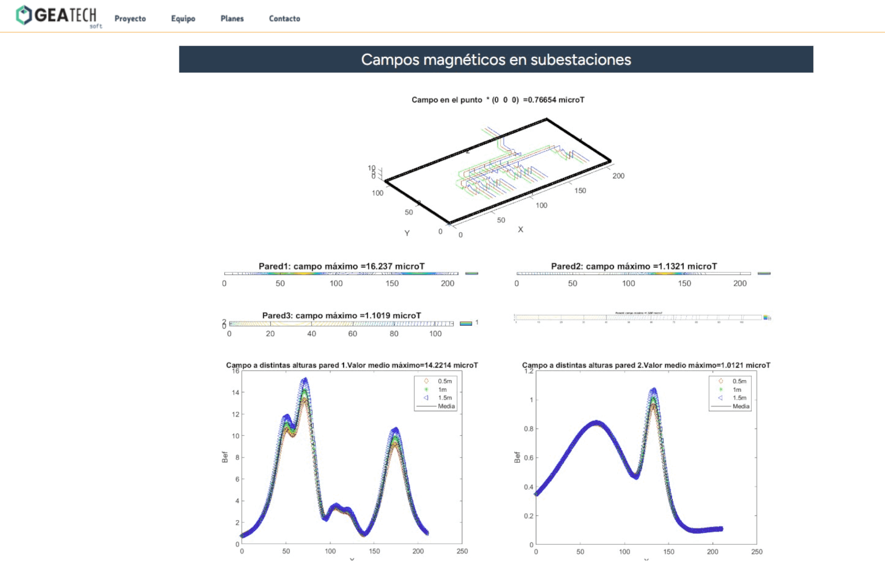This screenshot has width=885, height=588.
Task: Click the 1m asterisk marker in pared 2 legend
Action: (x=721, y=389)
